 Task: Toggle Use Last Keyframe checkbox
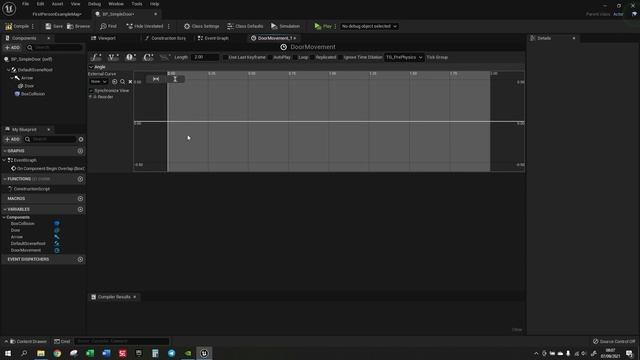pyautogui.click(x=225, y=57)
